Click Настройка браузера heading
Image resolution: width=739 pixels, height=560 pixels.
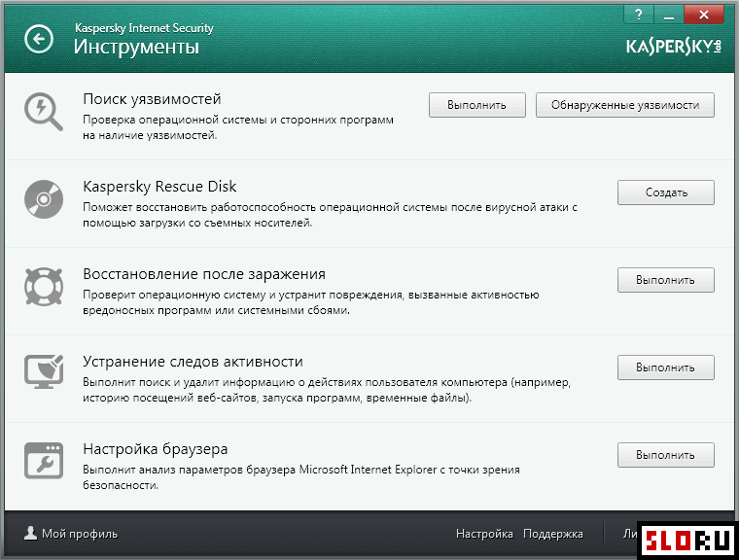coord(155,449)
